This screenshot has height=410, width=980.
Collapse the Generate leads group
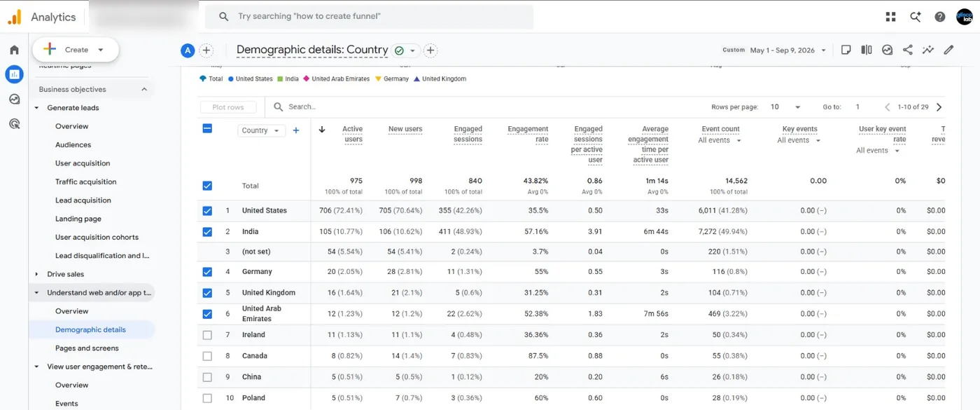pos(37,108)
